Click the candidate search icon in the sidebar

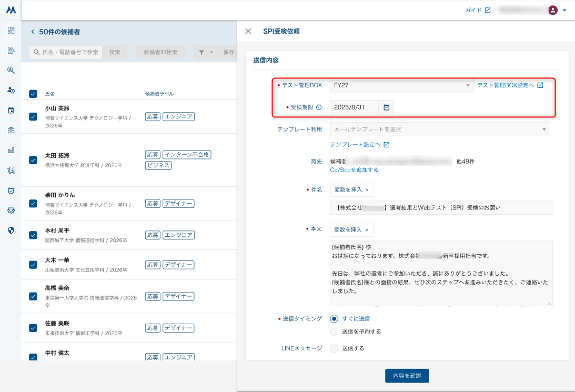[x=11, y=70]
